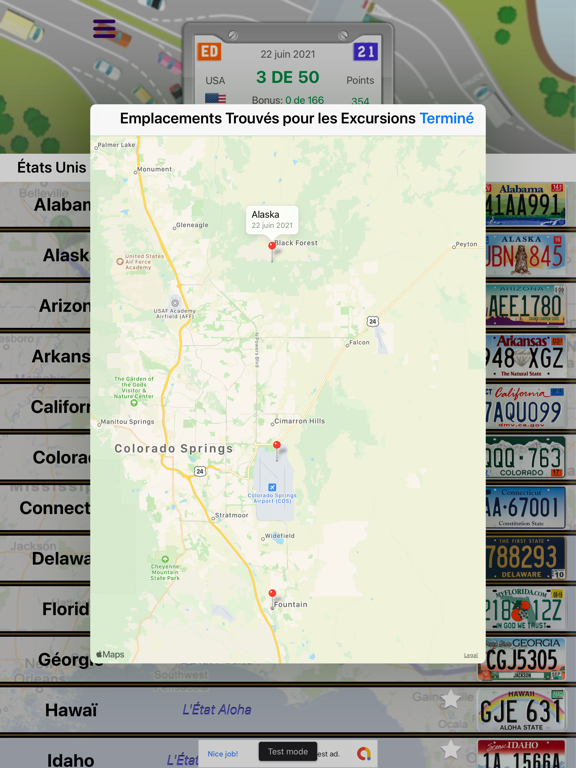576x768 pixels.
Task: Open the hamburger menu icon
Action: coord(104,29)
